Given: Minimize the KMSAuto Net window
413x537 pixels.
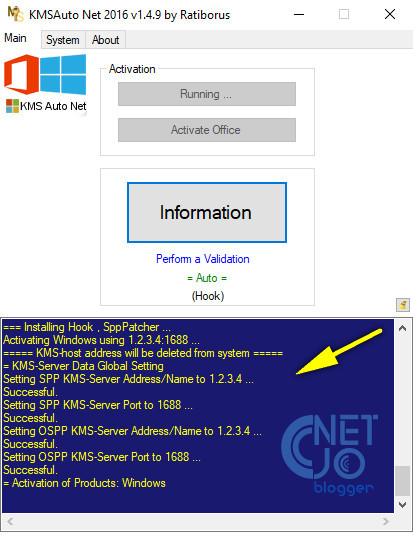Looking at the screenshot, I should (299, 14).
